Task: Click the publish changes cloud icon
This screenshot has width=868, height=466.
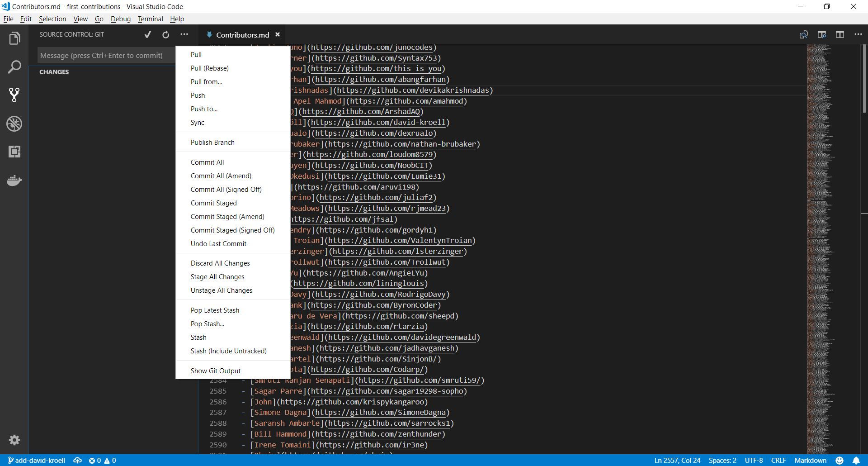Action: [78, 460]
